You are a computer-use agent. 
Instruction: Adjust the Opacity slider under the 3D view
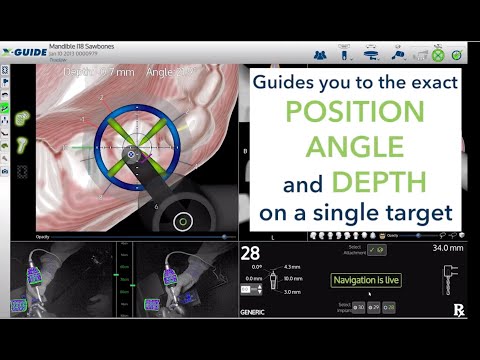pyautogui.click(x=143, y=237)
